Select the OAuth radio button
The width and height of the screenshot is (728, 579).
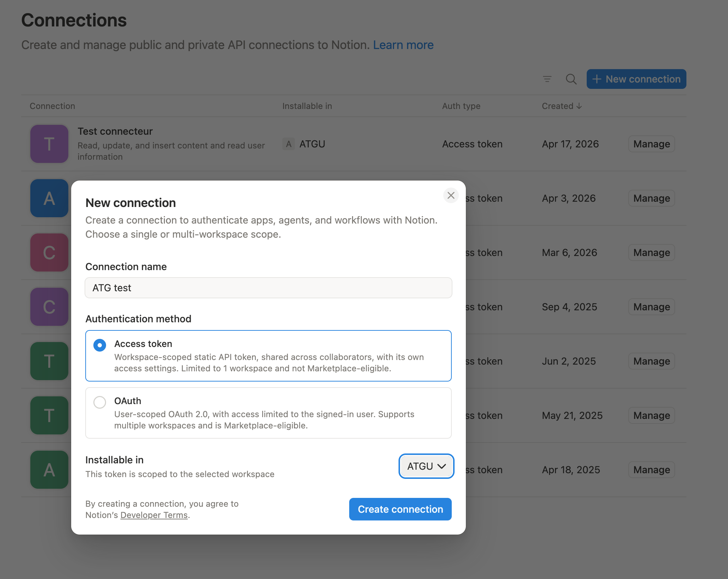click(100, 402)
